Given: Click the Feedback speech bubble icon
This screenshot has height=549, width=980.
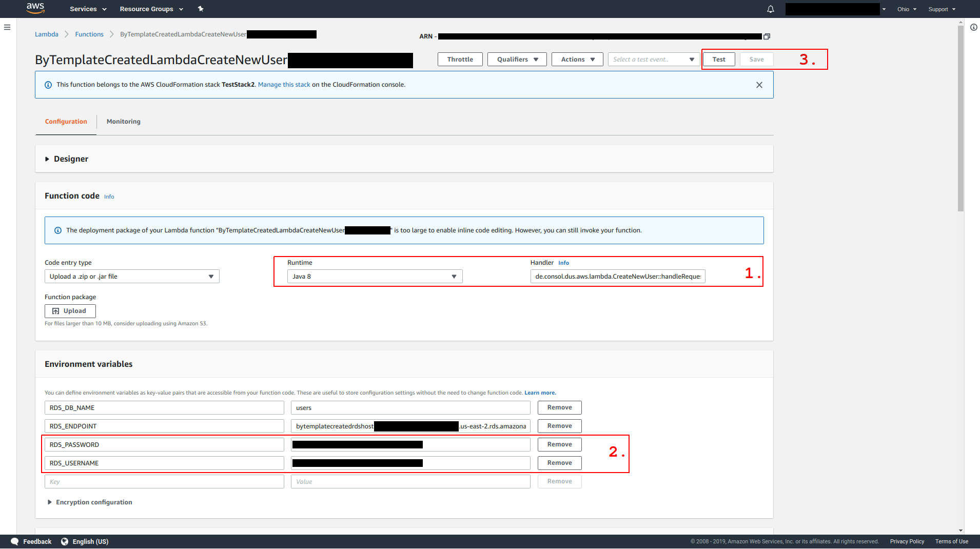Looking at the screenshot, I should pyautogui.click(x=14, y=541).
